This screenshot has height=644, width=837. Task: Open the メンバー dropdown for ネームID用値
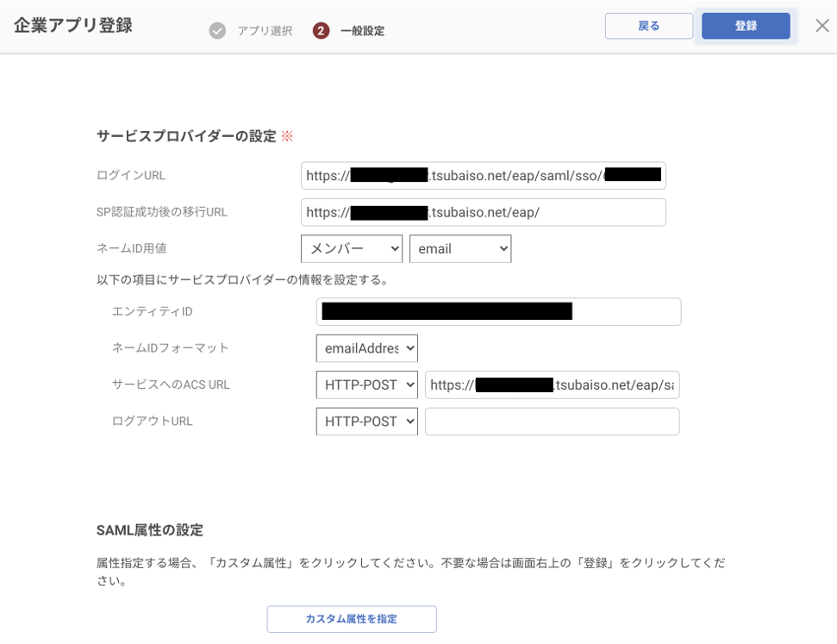coord(352,248)
